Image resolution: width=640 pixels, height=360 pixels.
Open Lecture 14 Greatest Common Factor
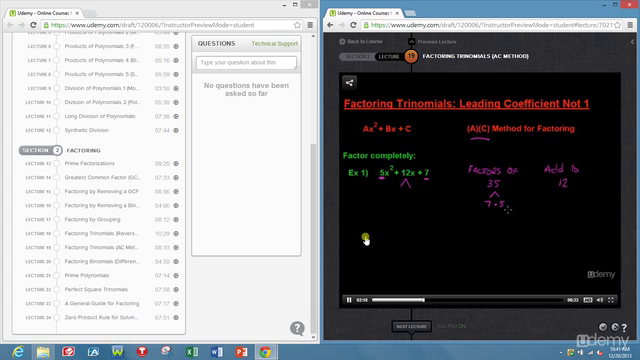(102, 178)
